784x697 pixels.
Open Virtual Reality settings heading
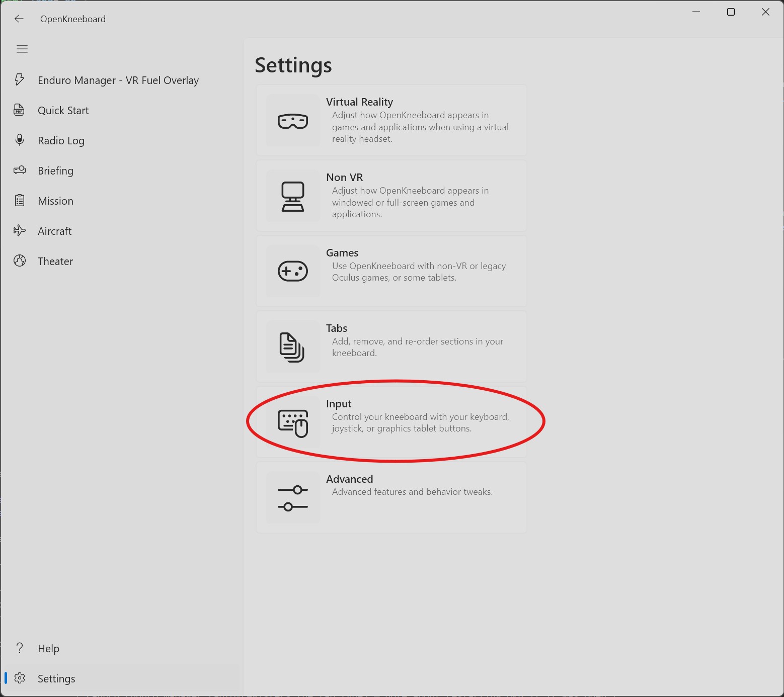tap(359, 102)
